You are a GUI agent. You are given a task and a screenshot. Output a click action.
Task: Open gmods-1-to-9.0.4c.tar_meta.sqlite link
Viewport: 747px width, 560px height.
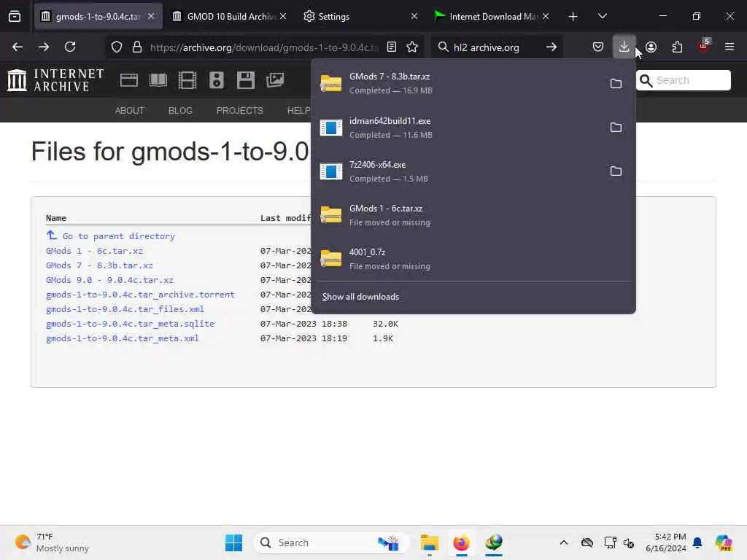point(130,323)
